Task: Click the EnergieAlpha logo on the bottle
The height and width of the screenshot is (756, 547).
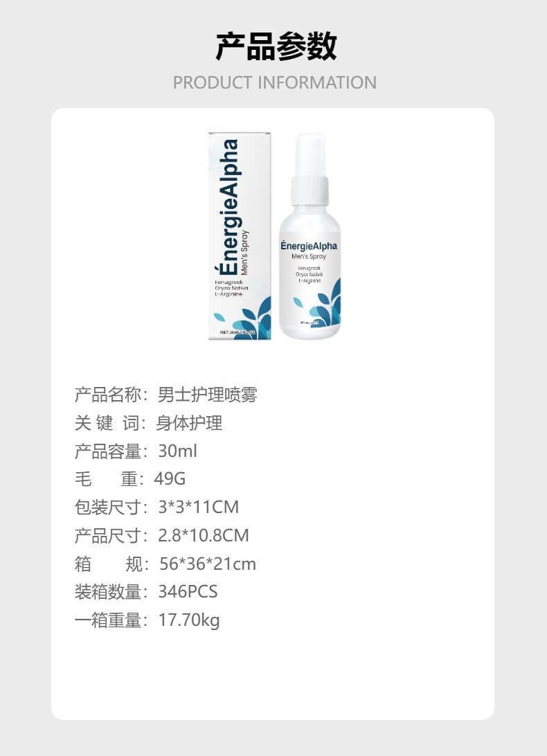Action: pos(309,245)
